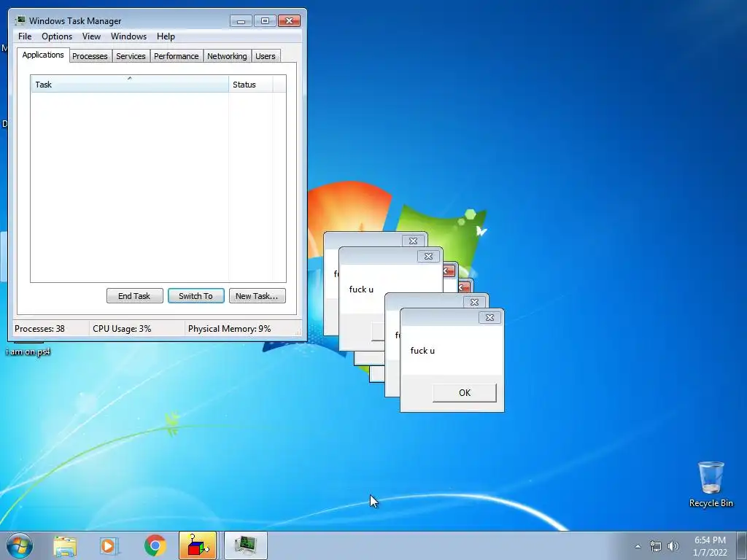Show hidden system tray icons arrow
The height and width of the screenshot is (560, 747).
[638, 546]
